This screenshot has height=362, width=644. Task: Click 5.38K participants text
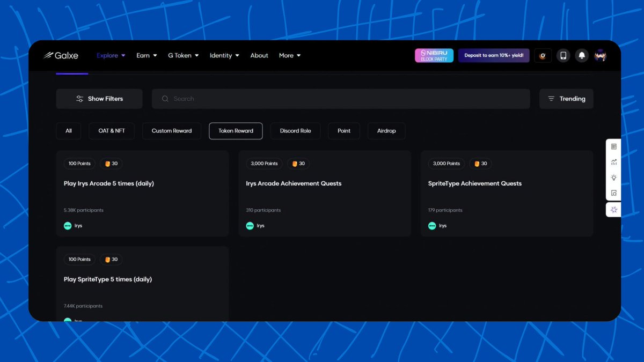point(84,210)
